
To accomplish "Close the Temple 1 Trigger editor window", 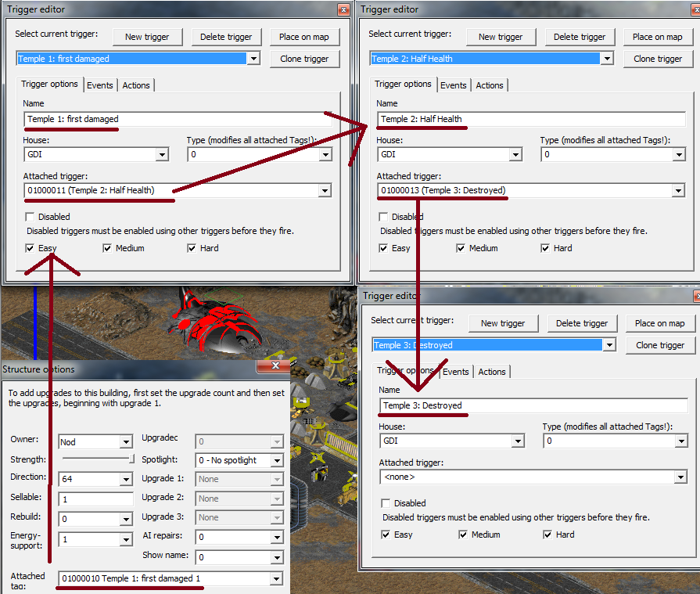I will click(343, 9).
